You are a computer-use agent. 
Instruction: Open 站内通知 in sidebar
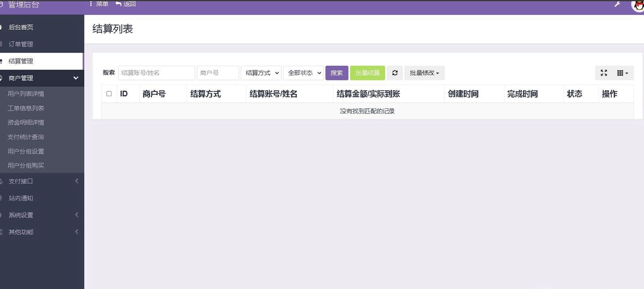coord(42,198)
